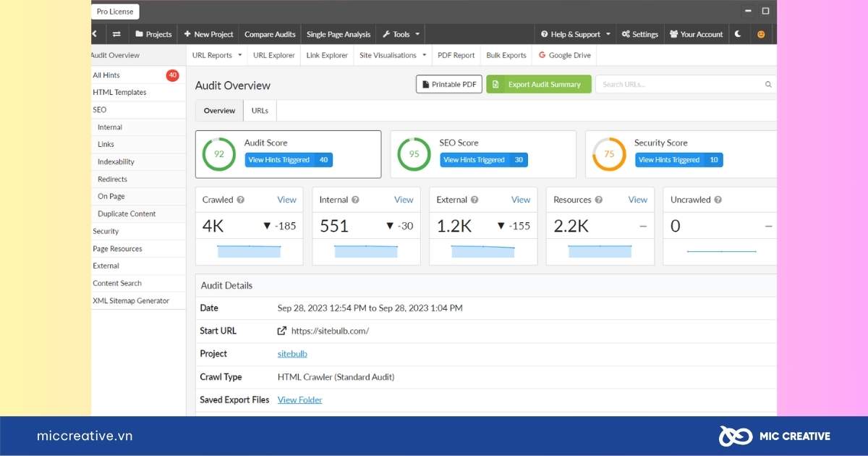The image size is (868, 456).
Task: Open the View Folder link
Action: 299,400
